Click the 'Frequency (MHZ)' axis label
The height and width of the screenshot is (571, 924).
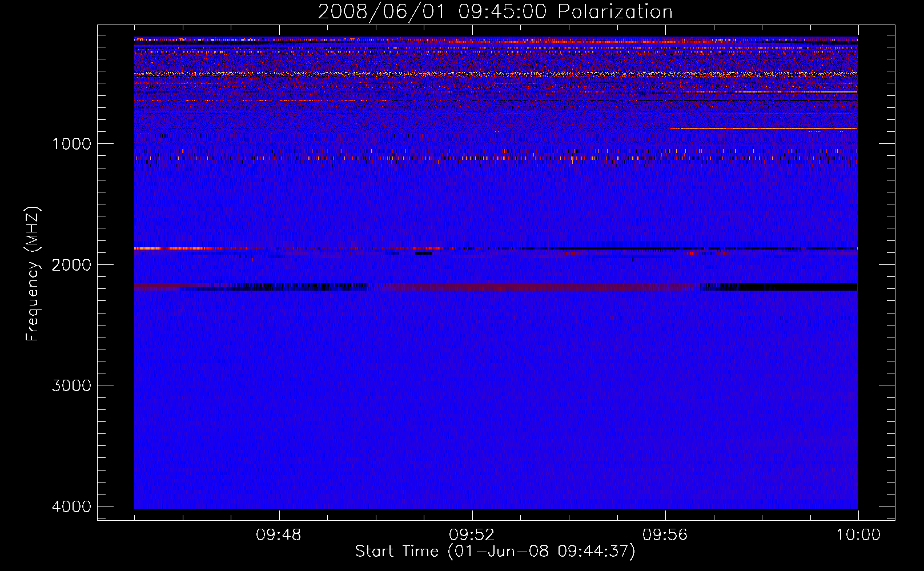33,274
